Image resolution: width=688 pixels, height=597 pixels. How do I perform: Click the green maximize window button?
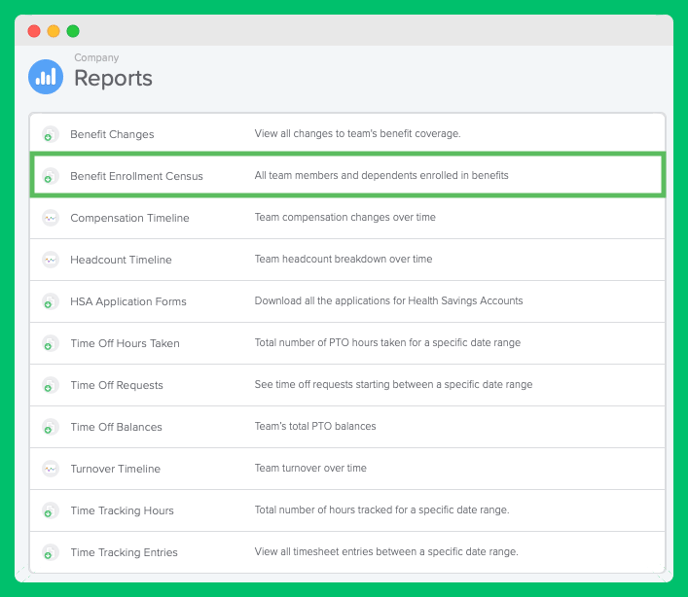pyautogui.click(x=73, y=31)
